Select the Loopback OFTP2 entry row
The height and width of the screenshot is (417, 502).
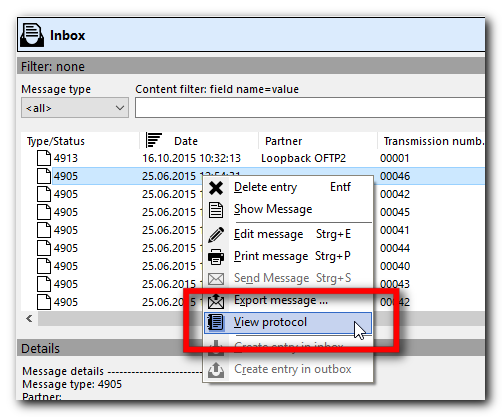[x=253, y=158]
